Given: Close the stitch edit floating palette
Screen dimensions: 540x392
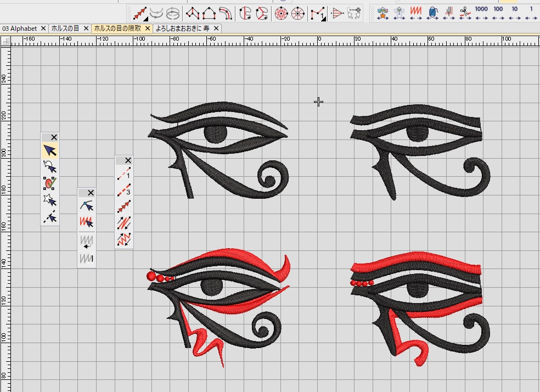Looking at the screenshot, I should (91, 193).
